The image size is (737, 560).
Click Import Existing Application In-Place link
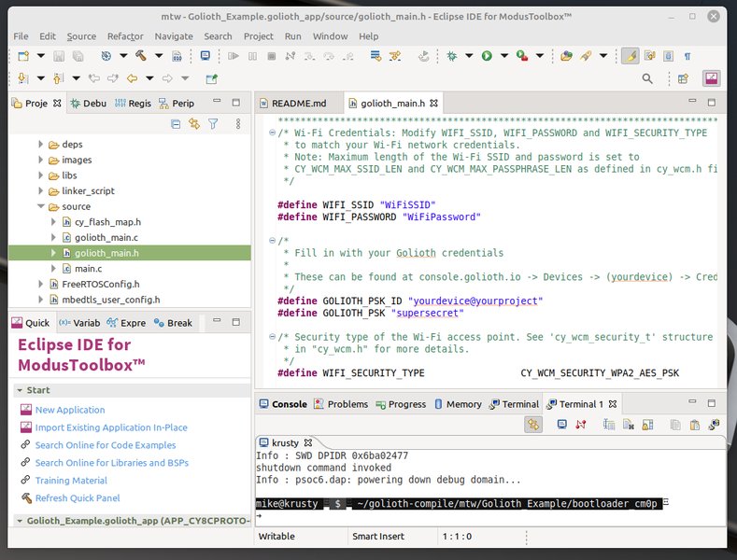click(x=111, y=427)
